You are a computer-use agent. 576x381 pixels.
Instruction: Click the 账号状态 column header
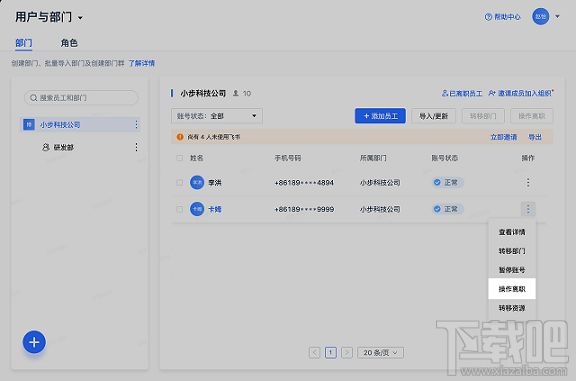(444, 158)
